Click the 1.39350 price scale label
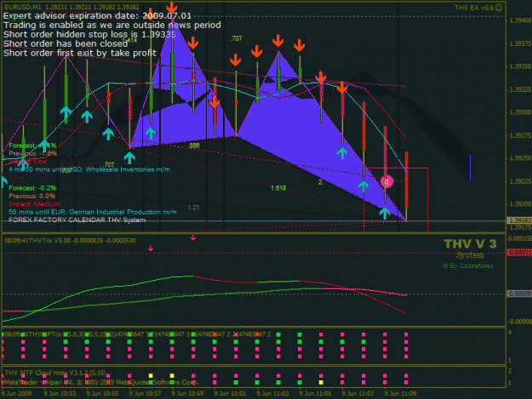This screenshot has width=532, height=399. click(x=520, y=66)
